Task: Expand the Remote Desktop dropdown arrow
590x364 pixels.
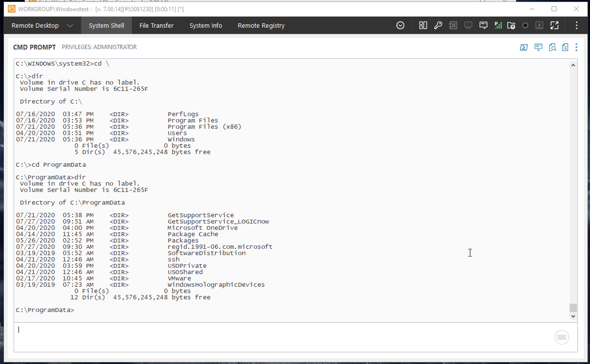Action: 70,26
